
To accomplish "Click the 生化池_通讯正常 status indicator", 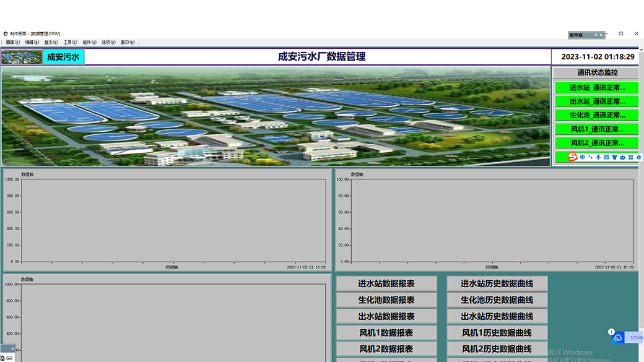I will point(597,115).
